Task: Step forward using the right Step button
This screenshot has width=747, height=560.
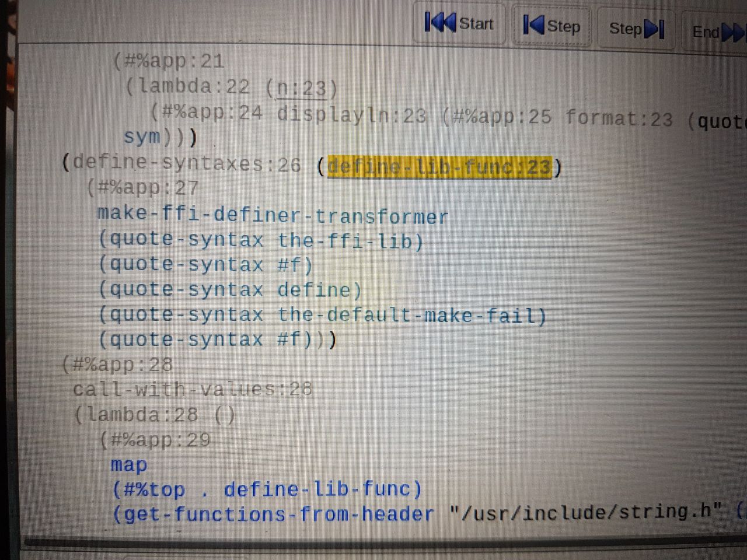Action: tap(637, 28)
